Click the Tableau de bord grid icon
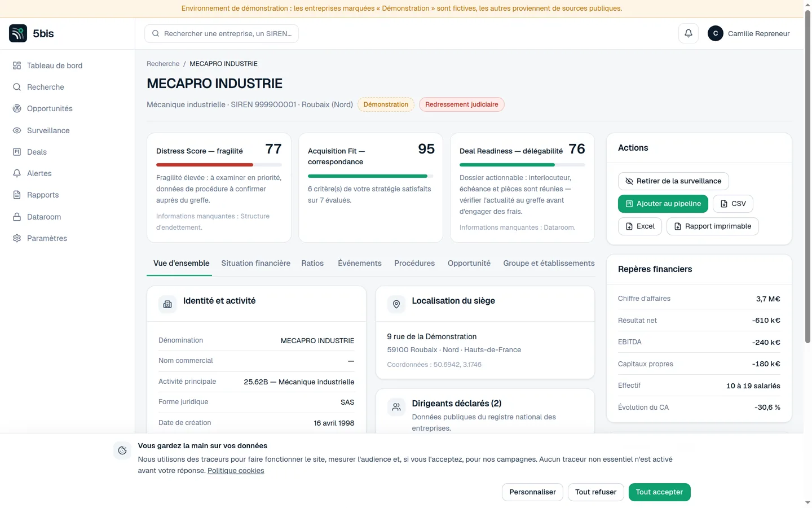 click(x=17, y=65)
